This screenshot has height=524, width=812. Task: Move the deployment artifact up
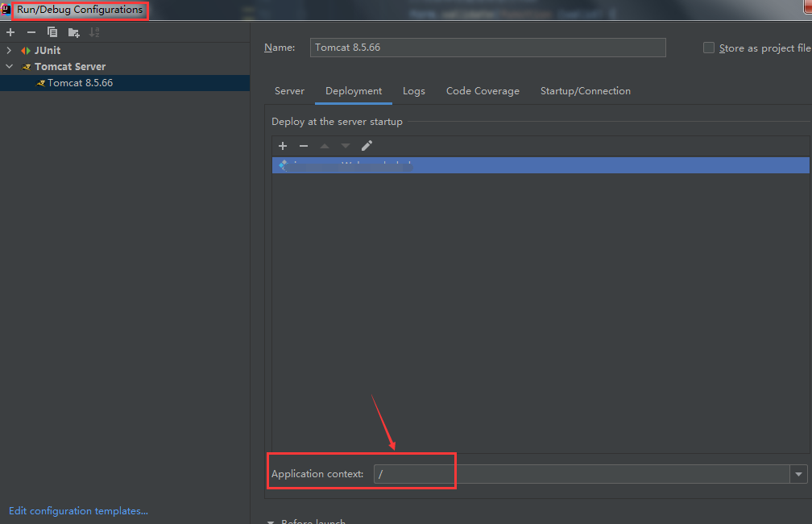point(325,146)
